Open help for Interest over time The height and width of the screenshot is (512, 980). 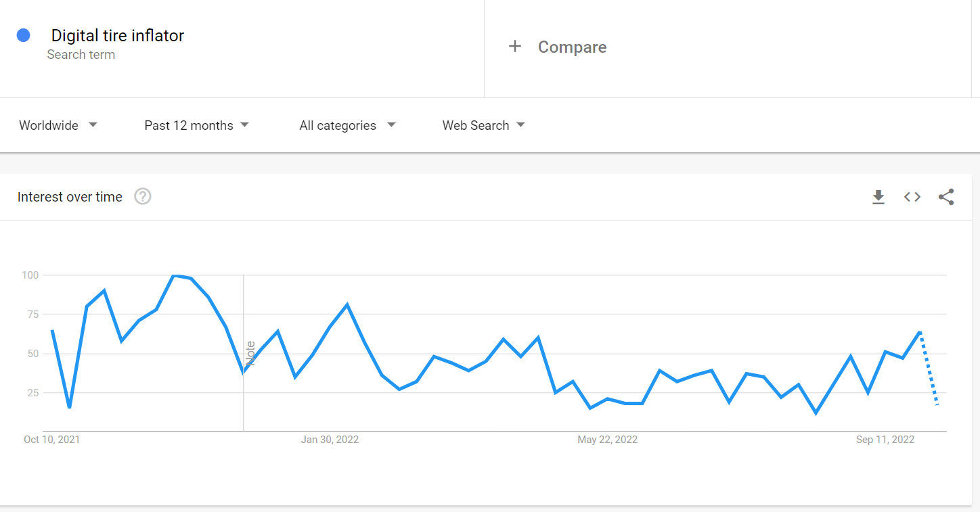[x=143, y=197]
